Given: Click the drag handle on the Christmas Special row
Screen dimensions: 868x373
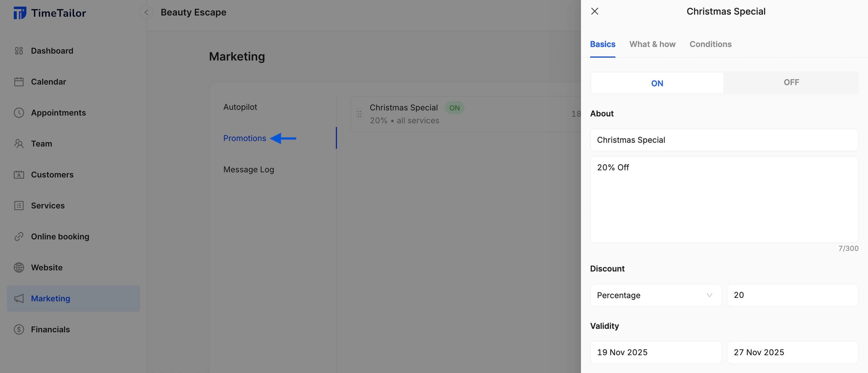Looking at the screenshot, I should coord(359,114).
